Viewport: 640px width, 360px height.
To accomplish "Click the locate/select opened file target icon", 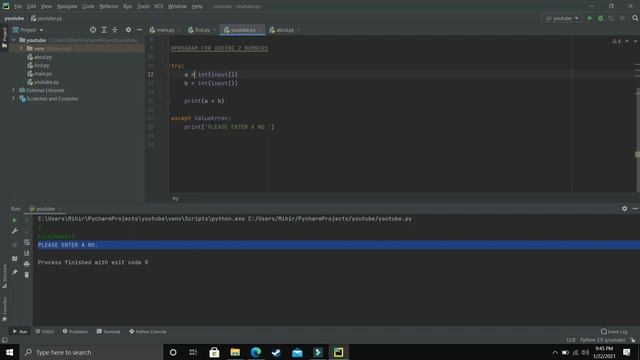I will (x=93, y=30).
